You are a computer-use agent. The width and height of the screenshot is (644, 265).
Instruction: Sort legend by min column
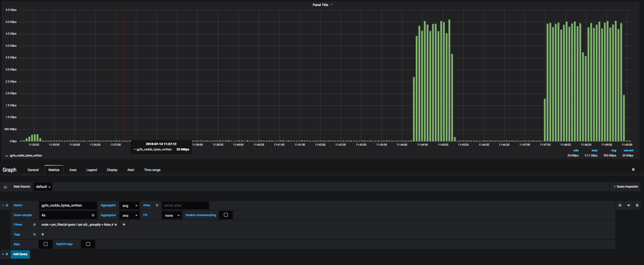(576, 150)
